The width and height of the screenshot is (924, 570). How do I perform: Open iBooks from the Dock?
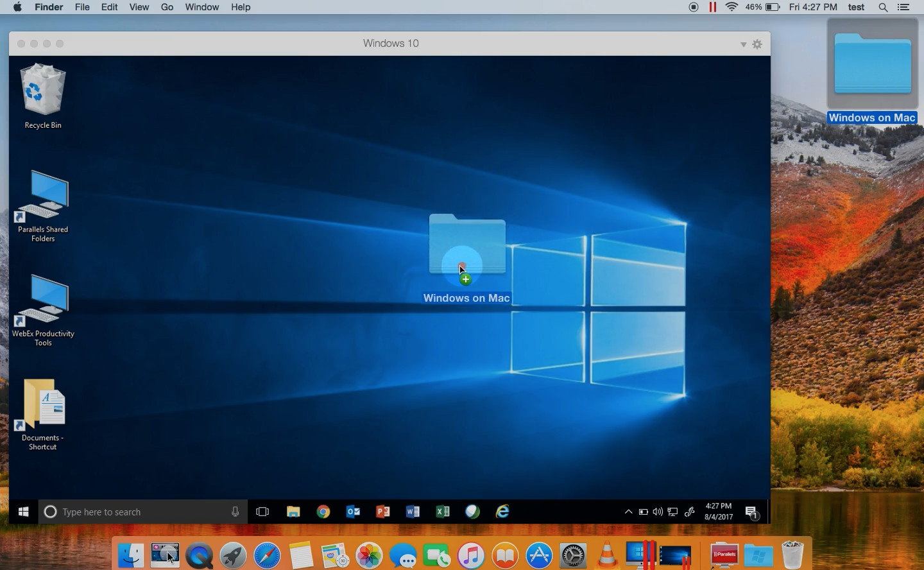coord(505,555)
